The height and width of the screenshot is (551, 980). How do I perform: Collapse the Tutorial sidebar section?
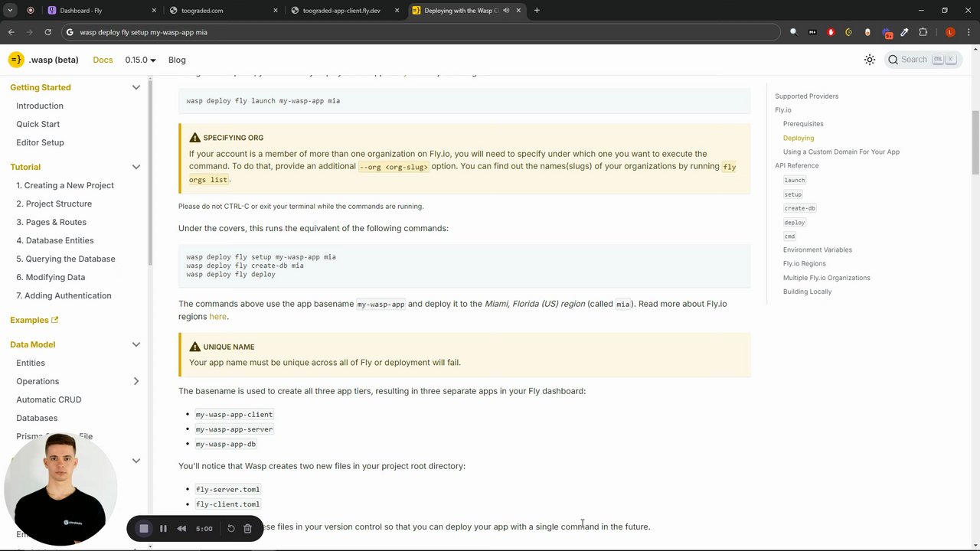[136, 167]
